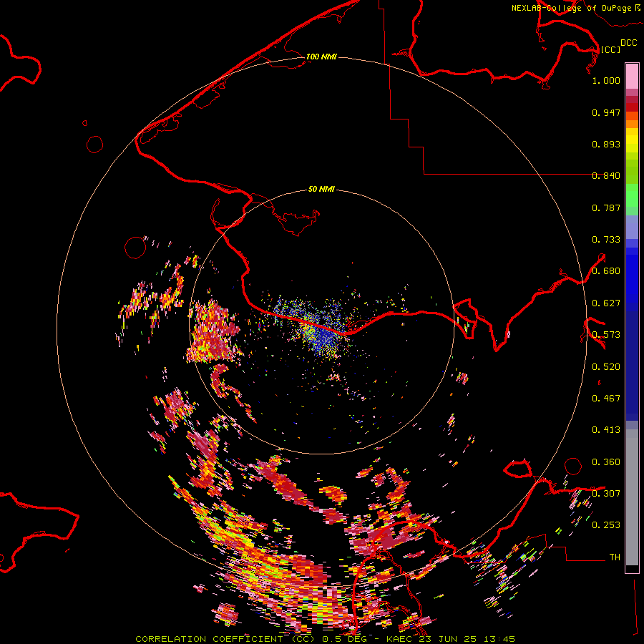Viewport: 644px width, 644px height.
Task: Pick the bright green segment of color bar
Action: [x=632, y=195]
